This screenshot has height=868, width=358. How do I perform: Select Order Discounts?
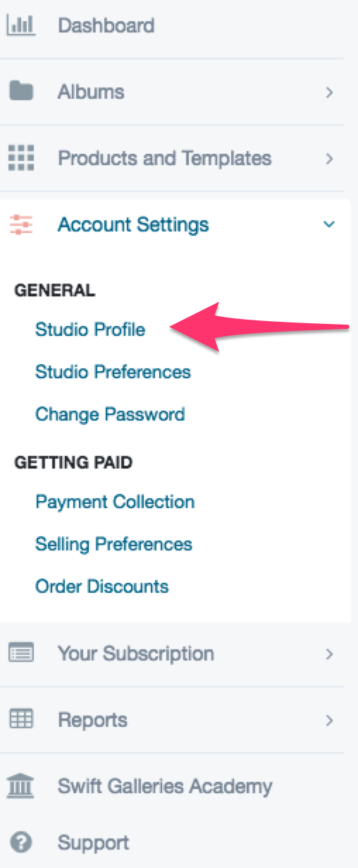102,586
